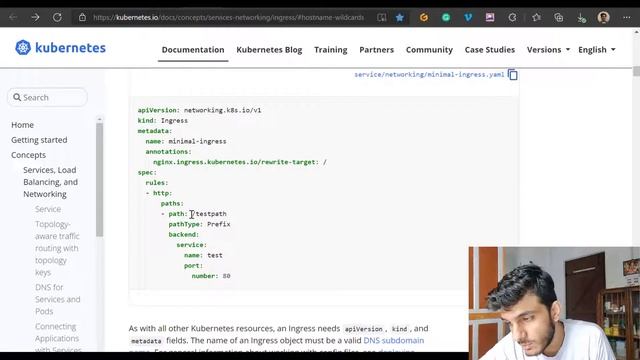The height and width of the screenshot is (360, 640).
Task: Click the blue star favorite icon
Action: click(400, 17)
